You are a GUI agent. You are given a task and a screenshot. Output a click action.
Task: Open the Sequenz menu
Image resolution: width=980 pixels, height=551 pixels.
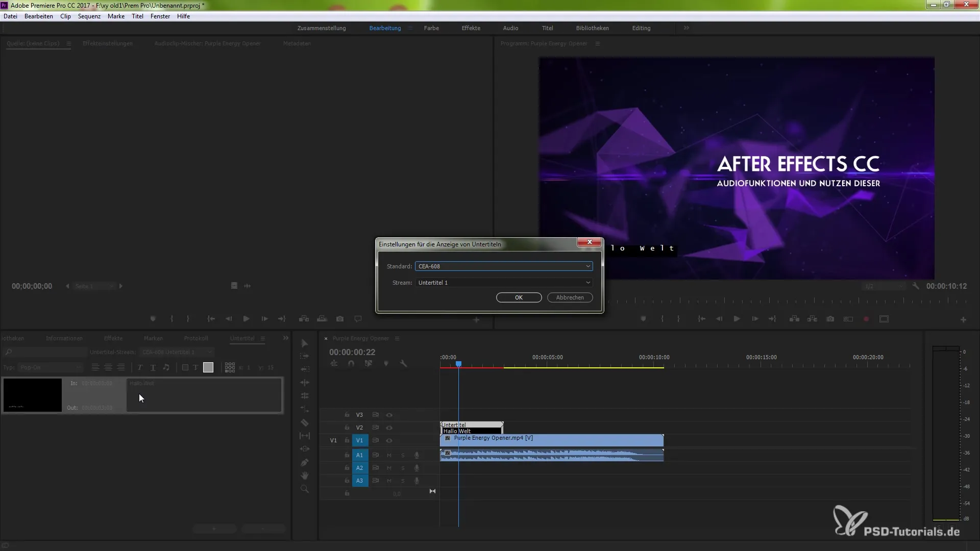click(x=89, y=16)
